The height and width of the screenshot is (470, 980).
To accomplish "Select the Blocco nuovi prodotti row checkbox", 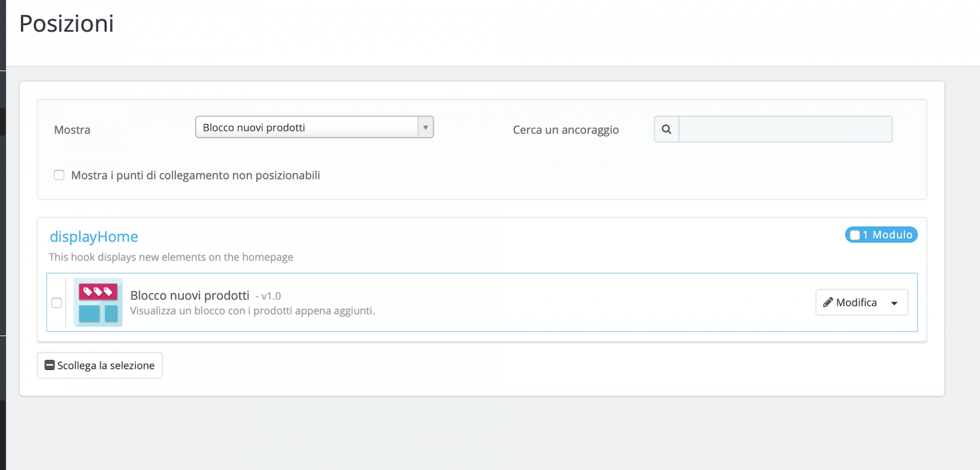I will 57,303.
